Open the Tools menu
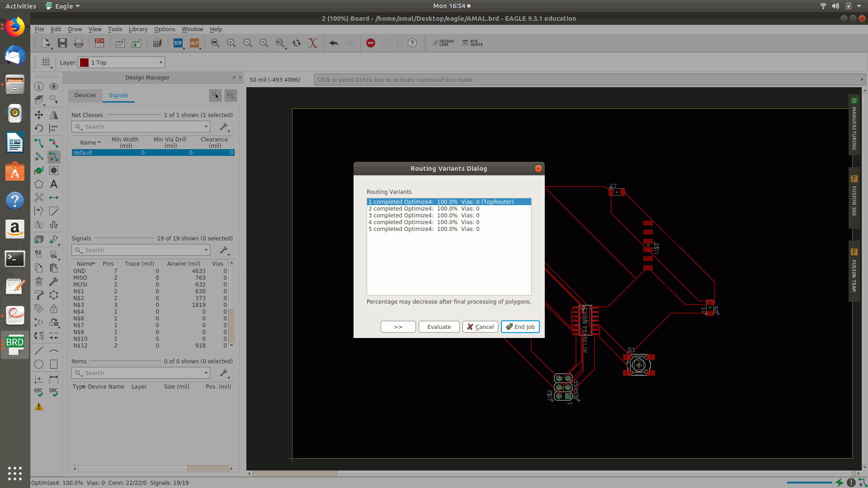868x488 pixels. 115,29
